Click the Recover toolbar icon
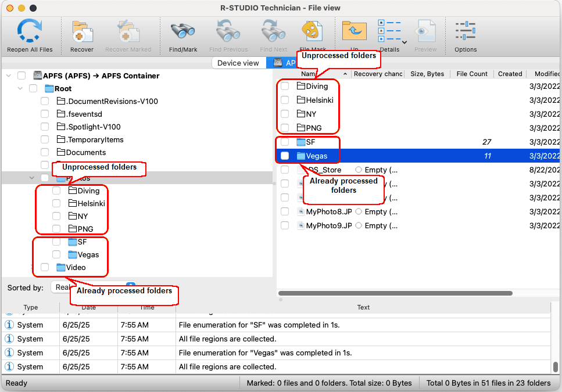The height and width of the screenshot is (392, 562). coord(82,32)
